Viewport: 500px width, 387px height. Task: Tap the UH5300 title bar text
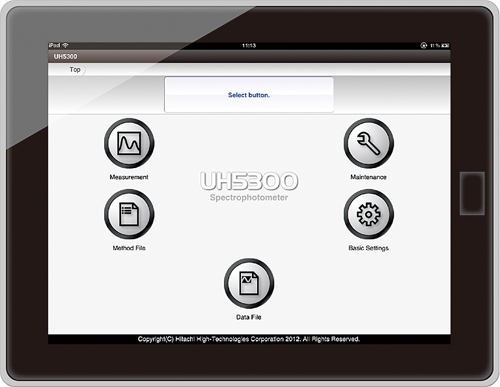coord(65,57)
